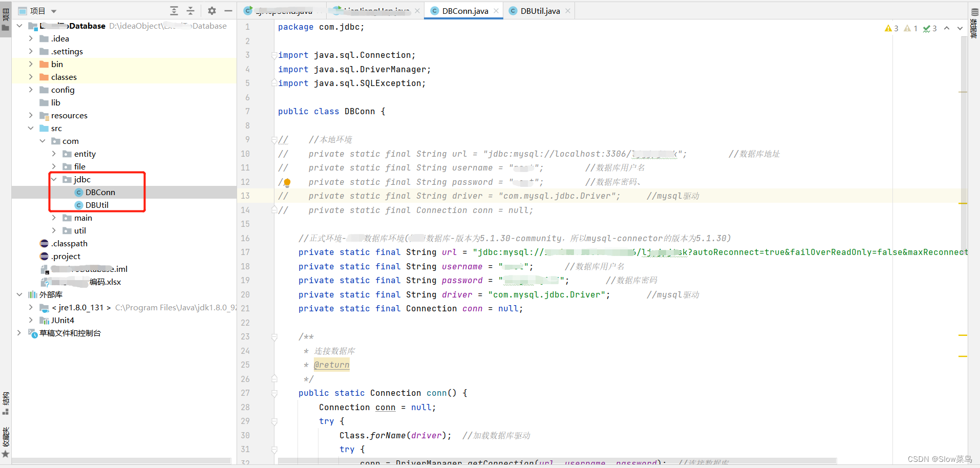
Task: Collapse the com package
Action: pos(42,141)
